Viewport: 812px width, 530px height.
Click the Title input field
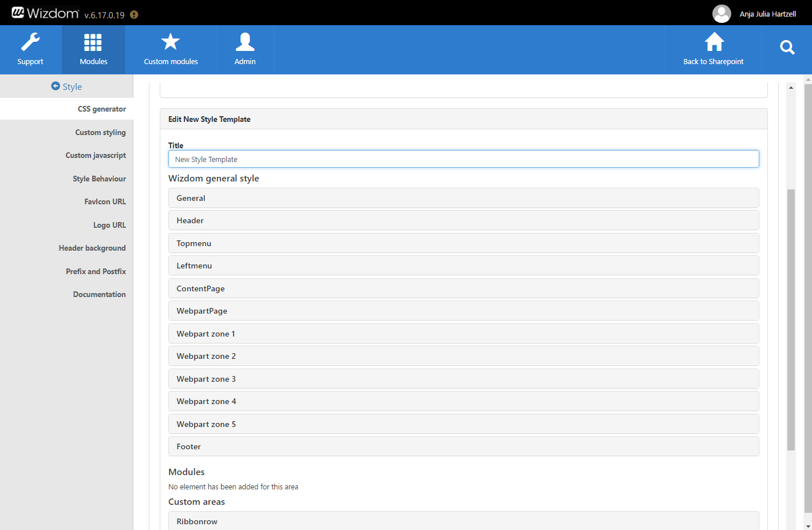(463, 159)
